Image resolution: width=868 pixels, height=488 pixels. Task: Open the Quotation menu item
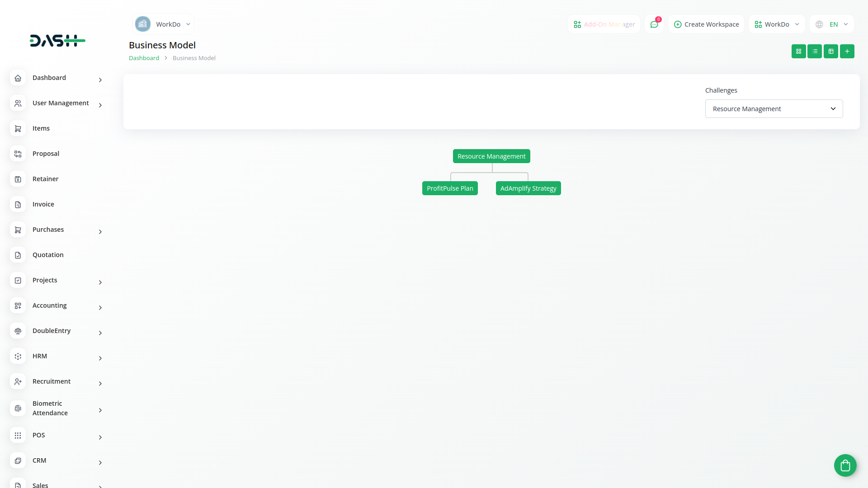[x=48, y=255]
